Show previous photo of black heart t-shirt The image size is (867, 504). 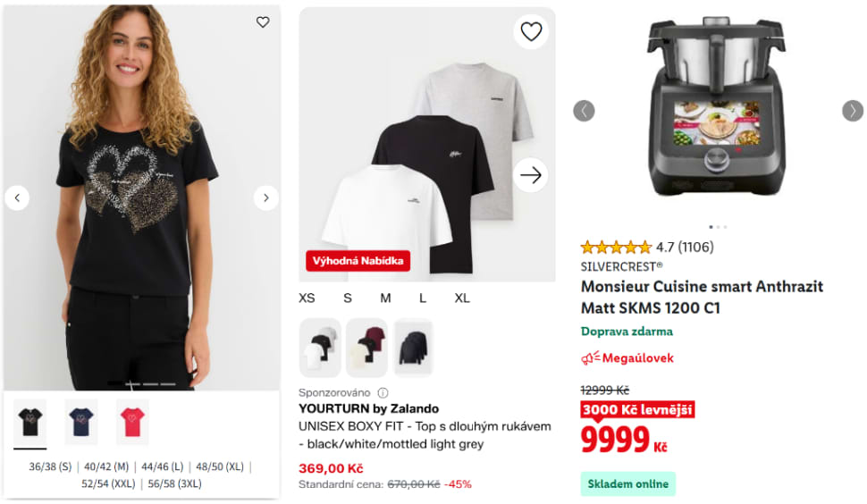[17, 197]
